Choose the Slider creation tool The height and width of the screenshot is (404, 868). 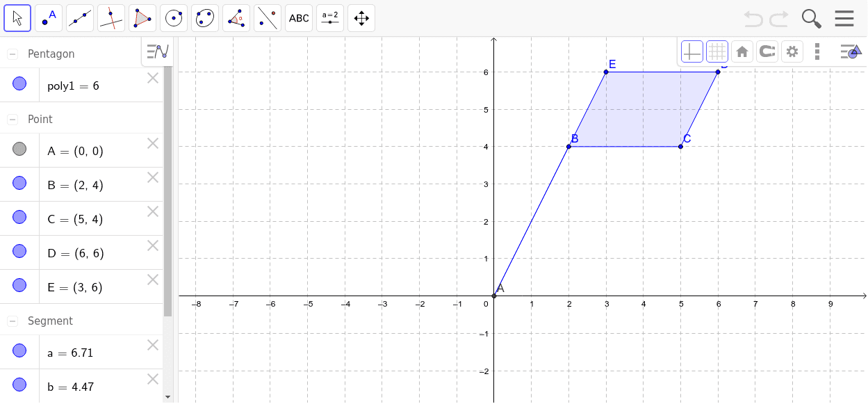point(329,17)
